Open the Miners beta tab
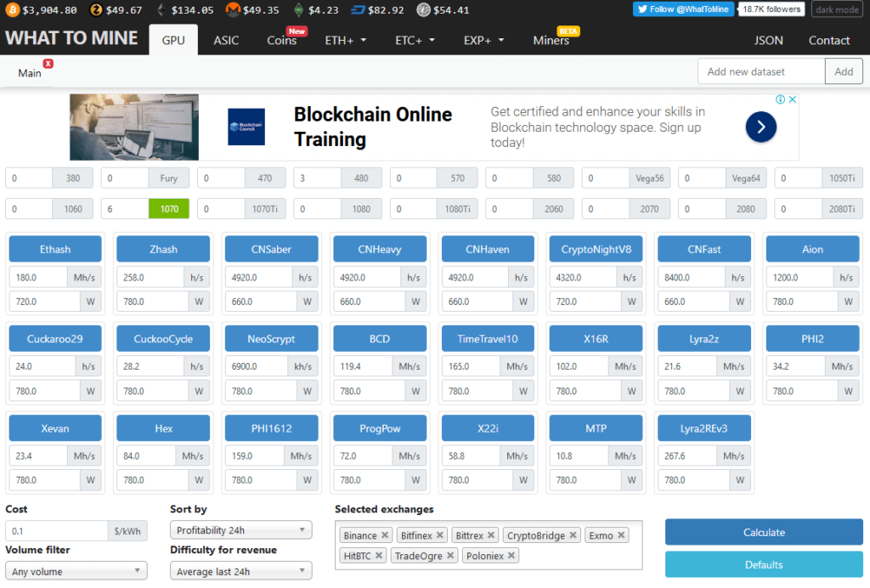The image size is (870, 588). 551,40
